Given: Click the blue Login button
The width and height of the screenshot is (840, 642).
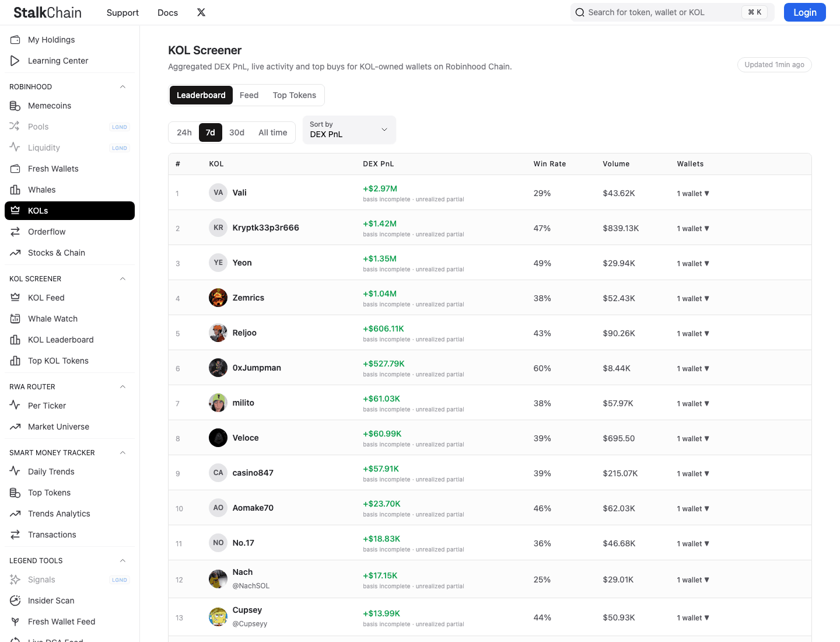Looking at the screenshot, I should [x=805, y=12].
